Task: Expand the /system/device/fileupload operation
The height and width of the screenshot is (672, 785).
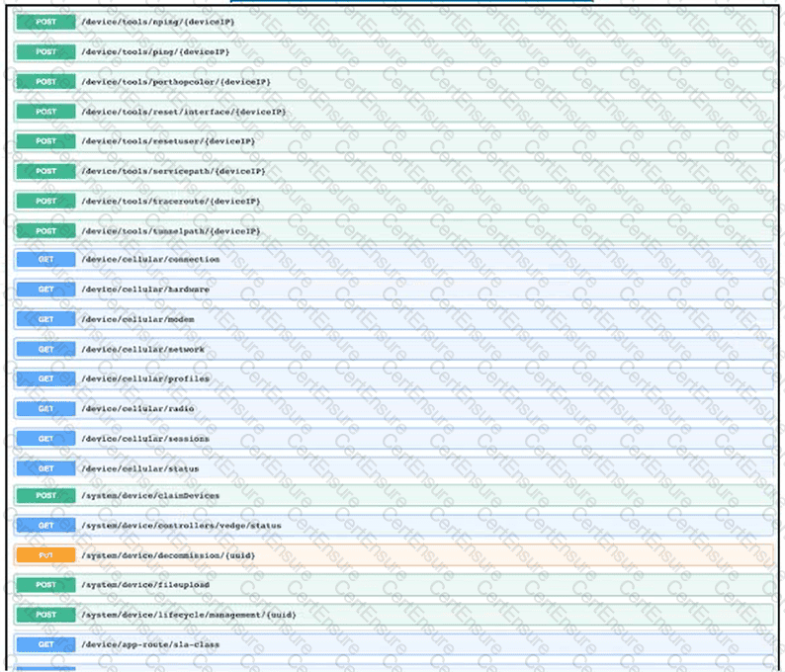Action: point(145,585)
